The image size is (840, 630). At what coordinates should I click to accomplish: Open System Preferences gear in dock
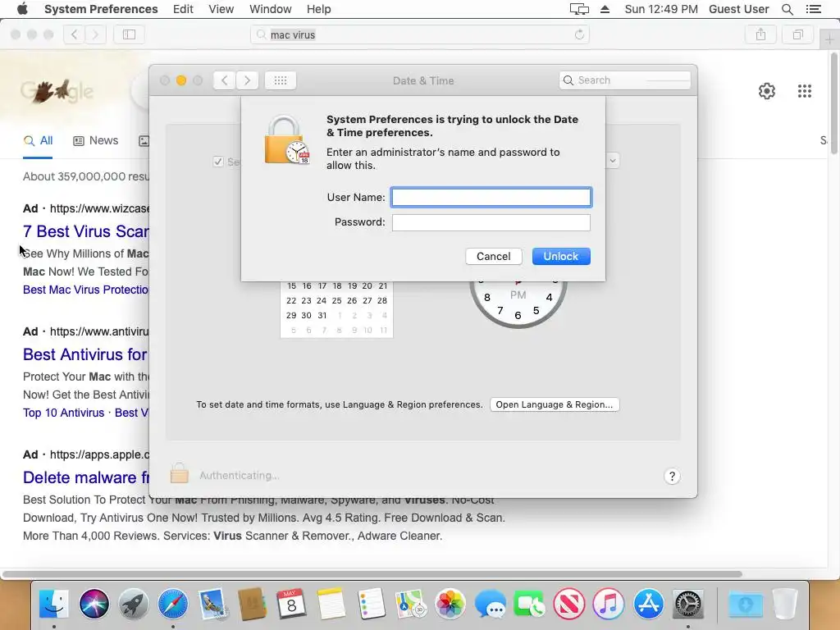(x=688, y=604)
